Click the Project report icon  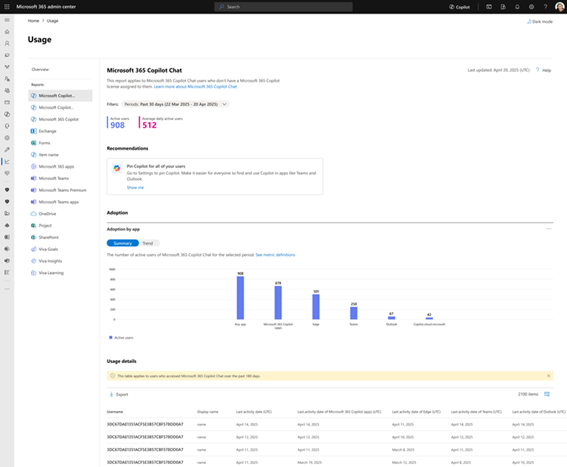[x=34, y=225]
